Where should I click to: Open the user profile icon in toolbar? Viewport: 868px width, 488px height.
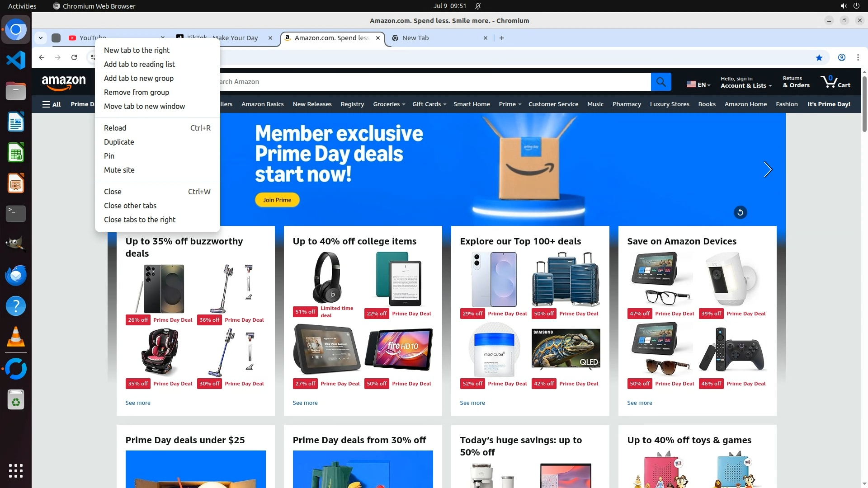(841, 57)
